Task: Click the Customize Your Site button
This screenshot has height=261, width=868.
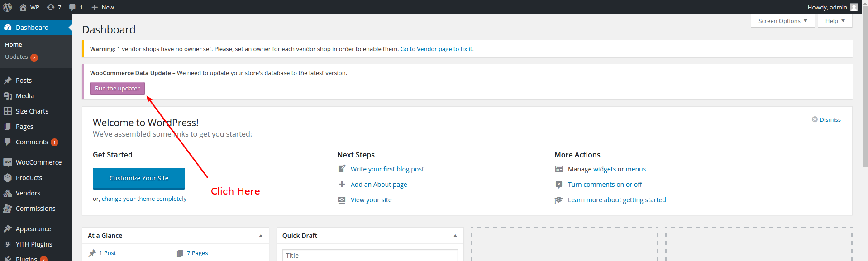Action: click(x=139, y=178)
